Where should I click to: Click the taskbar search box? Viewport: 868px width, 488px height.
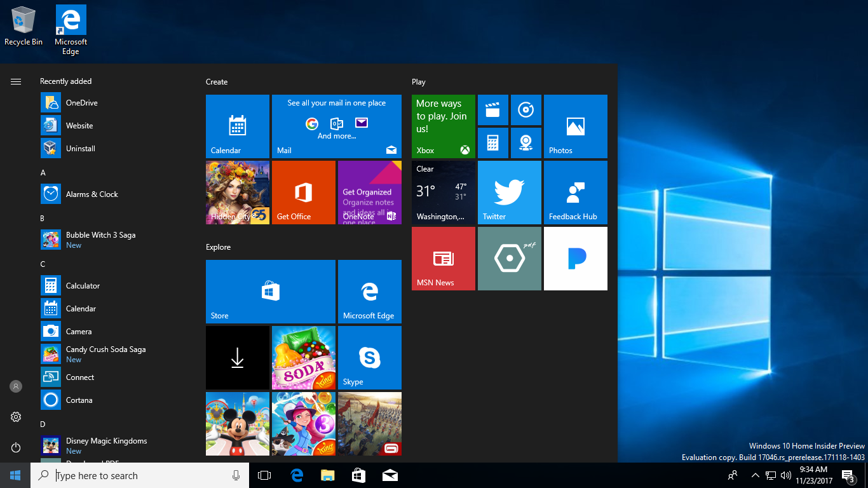pyautogui.click(x=140, y=475)
